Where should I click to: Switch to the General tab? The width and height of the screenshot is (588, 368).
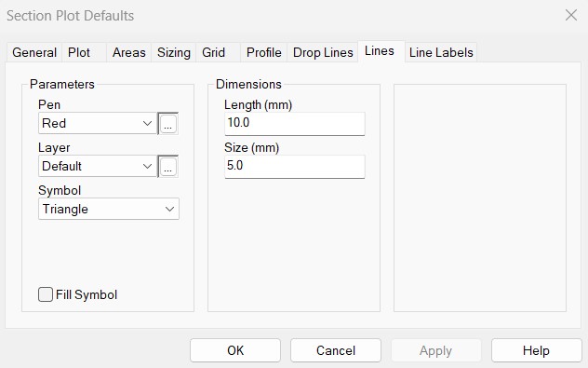[x=34, y=52]
